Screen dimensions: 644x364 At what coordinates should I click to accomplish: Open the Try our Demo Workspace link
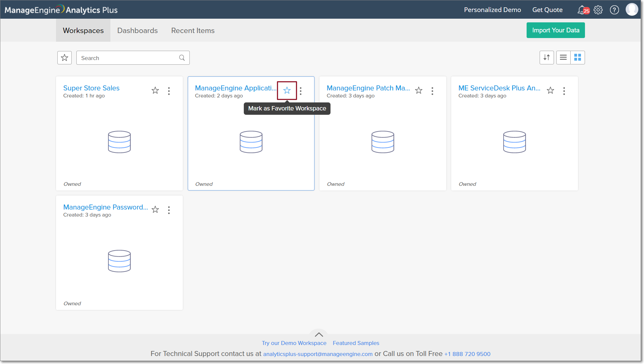click(x=294, y=343)
